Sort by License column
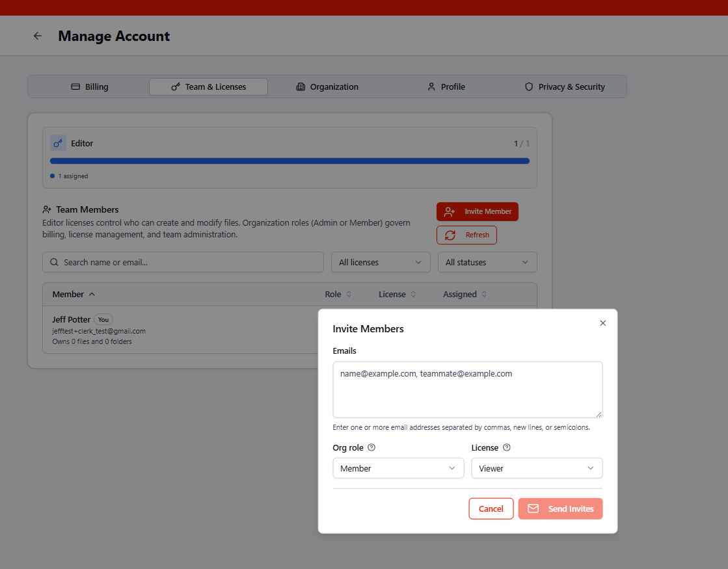 pos(397,294)
